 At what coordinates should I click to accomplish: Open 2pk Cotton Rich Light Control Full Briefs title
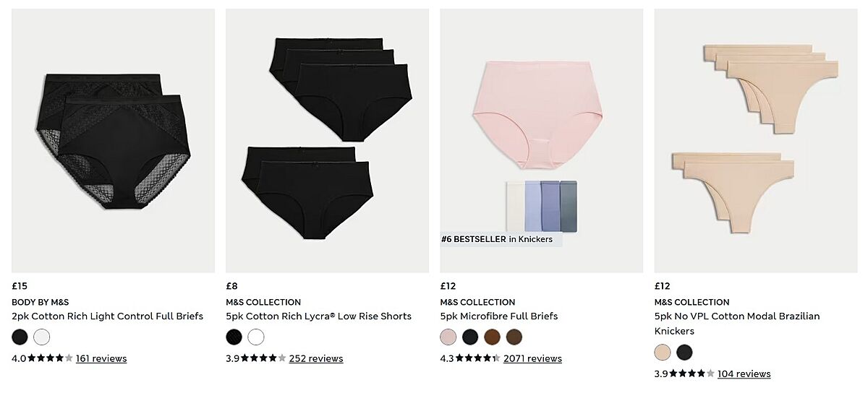(x=108, y=316)
